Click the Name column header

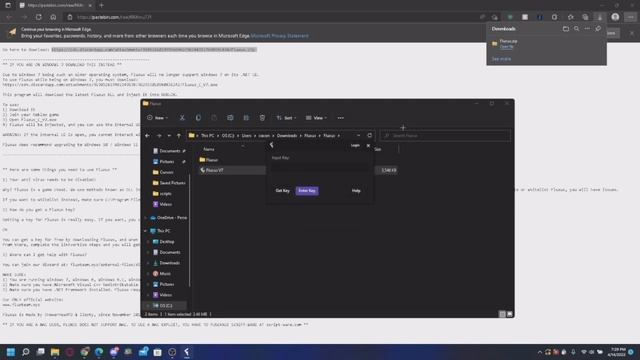tap(209, 149)
